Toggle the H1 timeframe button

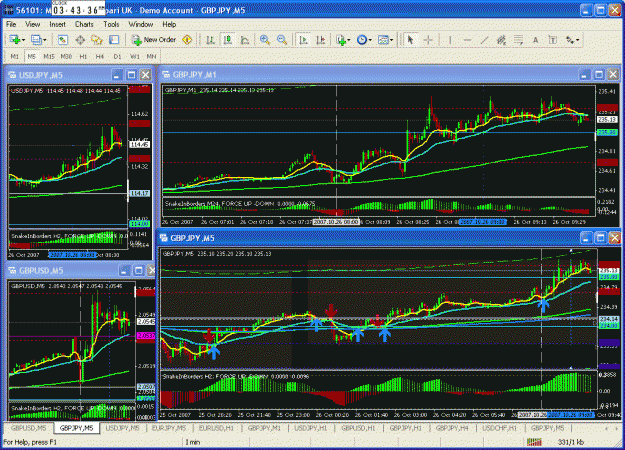[83, 56]
